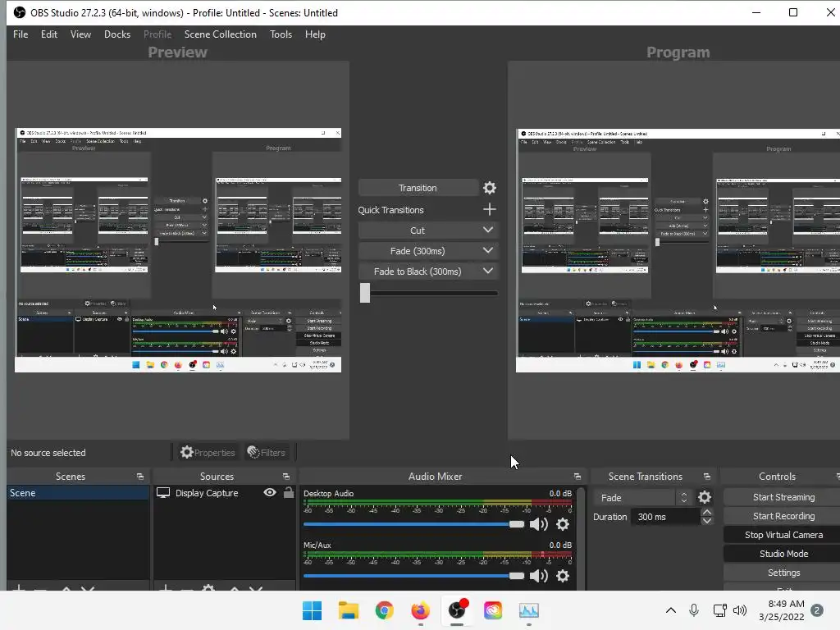Open Fade transition type combo box
The height and width of the screenshot is (630, 840).
[643, 498]
